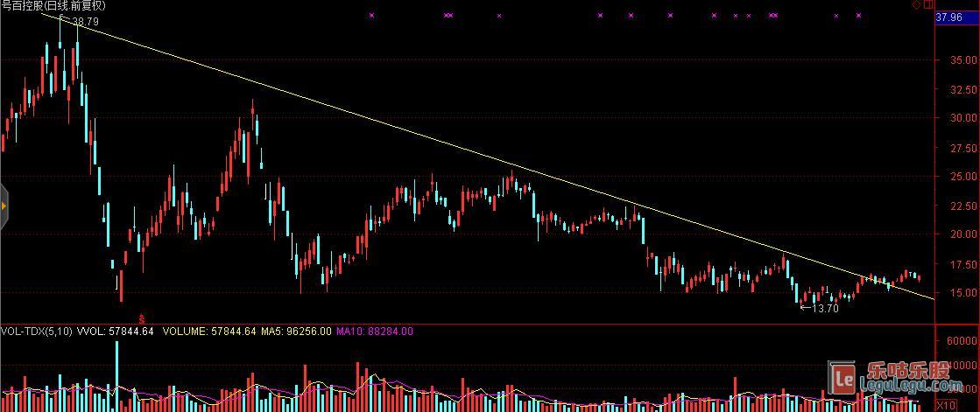The width and height of the screenshot is (980, 412).
Task: Click the X10 multiplier label at bottom right
Action: [946, 406]
